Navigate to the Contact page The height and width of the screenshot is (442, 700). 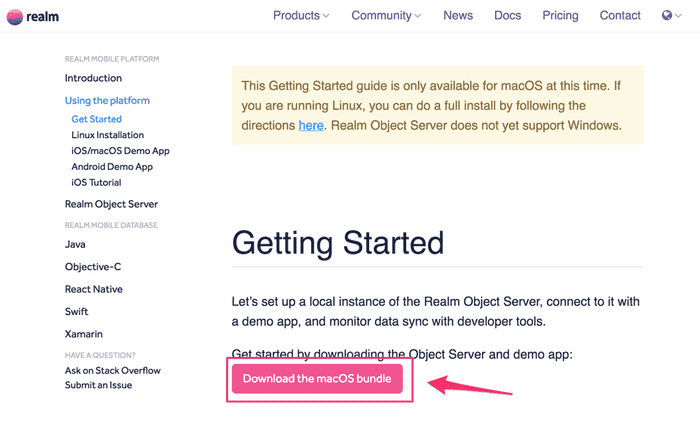point(620,16)
